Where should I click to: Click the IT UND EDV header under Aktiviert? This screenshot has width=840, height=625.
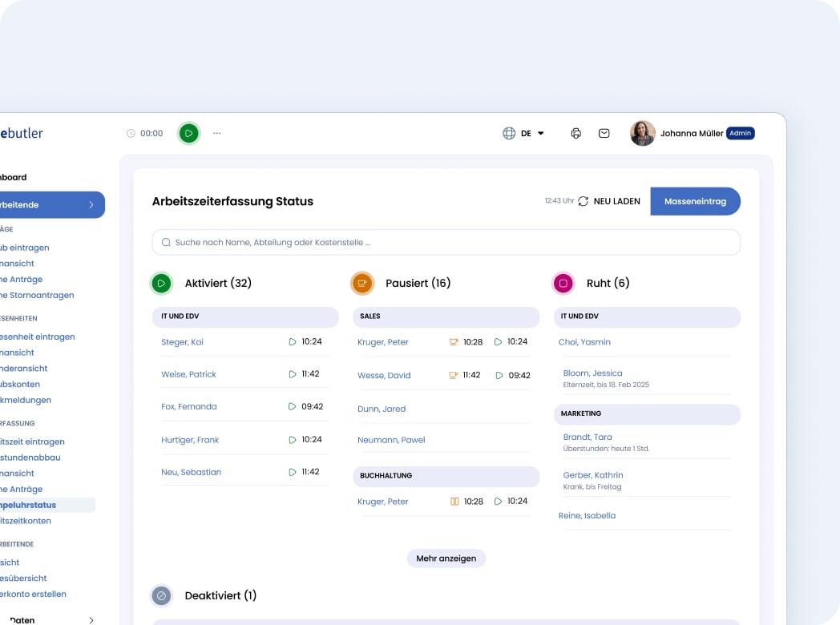pyautogui.click(x=245, y=317)
